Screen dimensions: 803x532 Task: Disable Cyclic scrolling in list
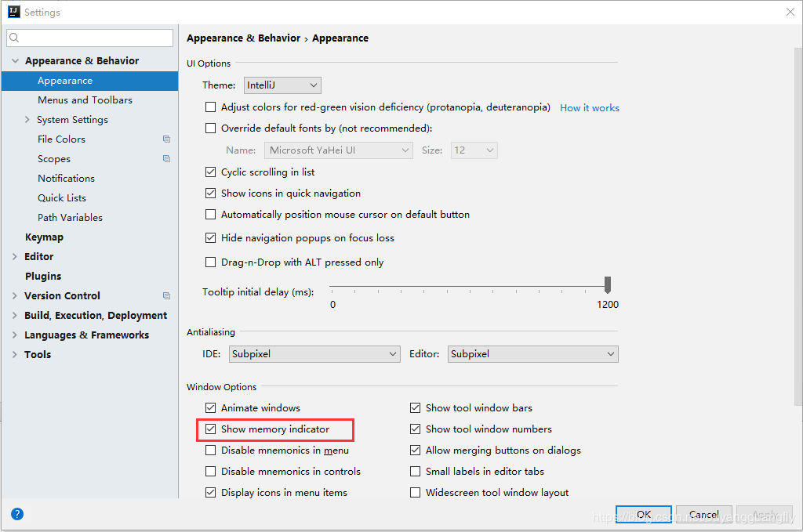210,172
